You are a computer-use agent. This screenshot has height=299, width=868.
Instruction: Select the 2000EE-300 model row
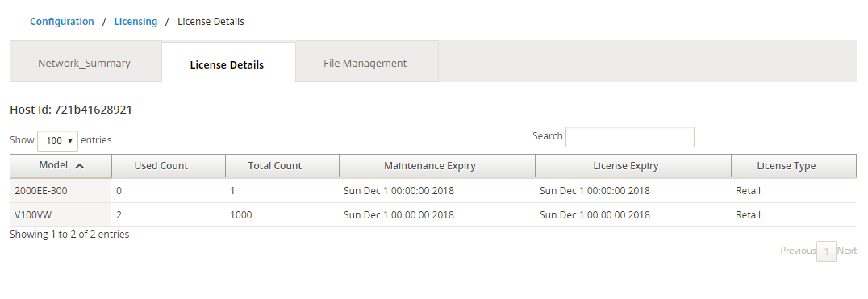433,191
